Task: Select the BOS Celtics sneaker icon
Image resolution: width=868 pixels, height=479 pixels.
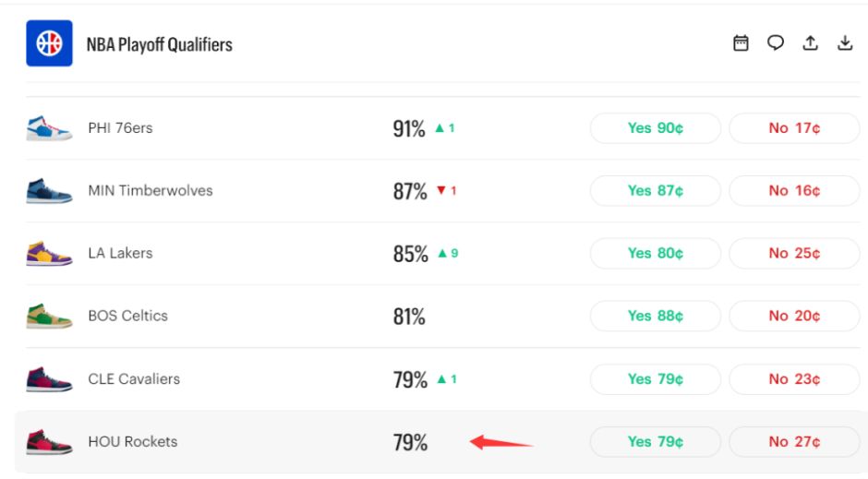Action: click(x=49, y=316)
